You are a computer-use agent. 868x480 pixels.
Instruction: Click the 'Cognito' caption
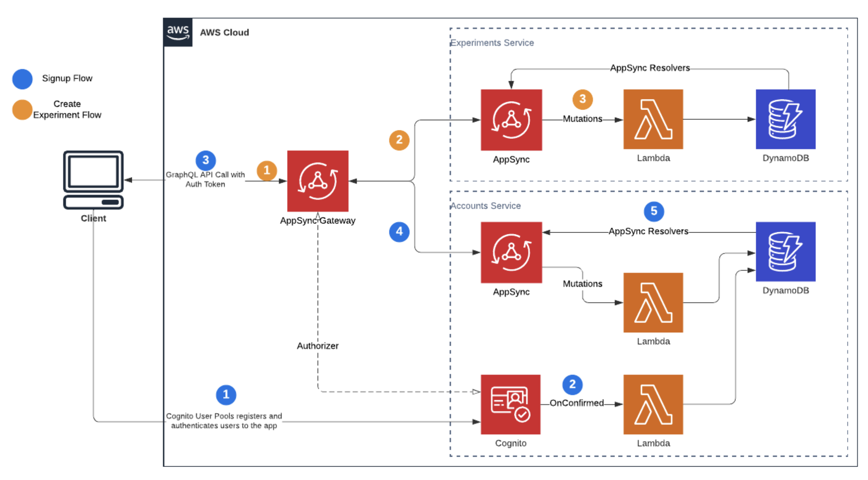(x=511, y=443)
